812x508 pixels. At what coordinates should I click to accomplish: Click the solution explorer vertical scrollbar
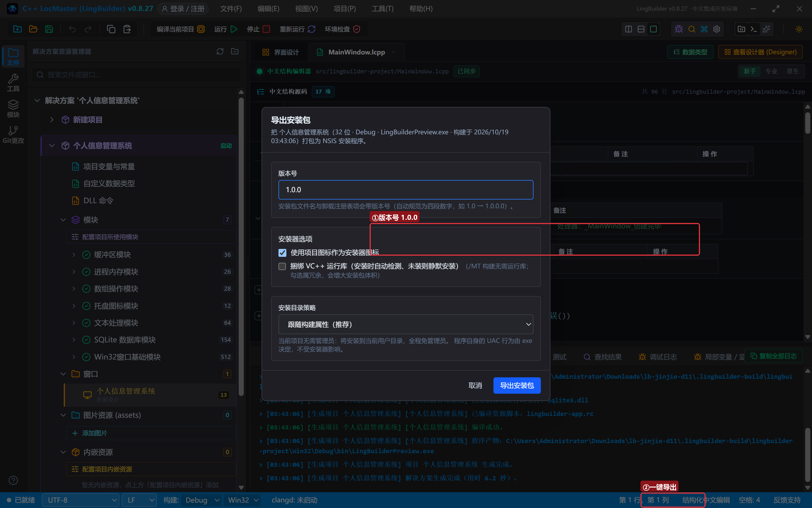[x=241, y=247]
